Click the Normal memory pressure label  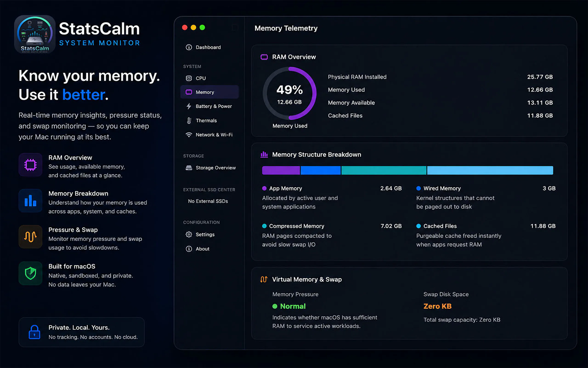click(x=293, y=306)
